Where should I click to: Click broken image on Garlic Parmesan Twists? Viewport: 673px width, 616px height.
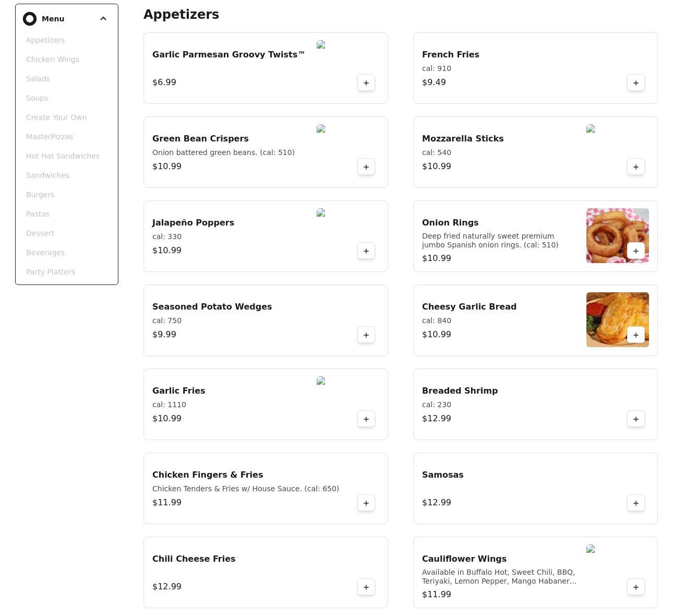[321, 45]
